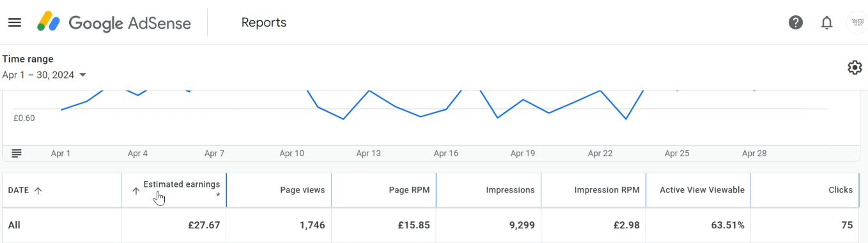Sort by Impression RPM column
Screen dimensions: 868x243
point(607,190)
